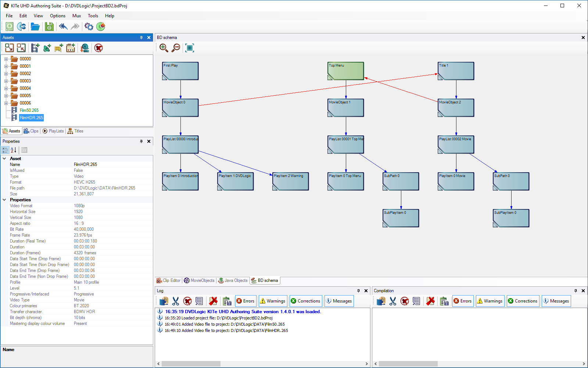Screen dimensions: 588x368
Task: Open project settings with the gears icon
Action: (89, 26)
